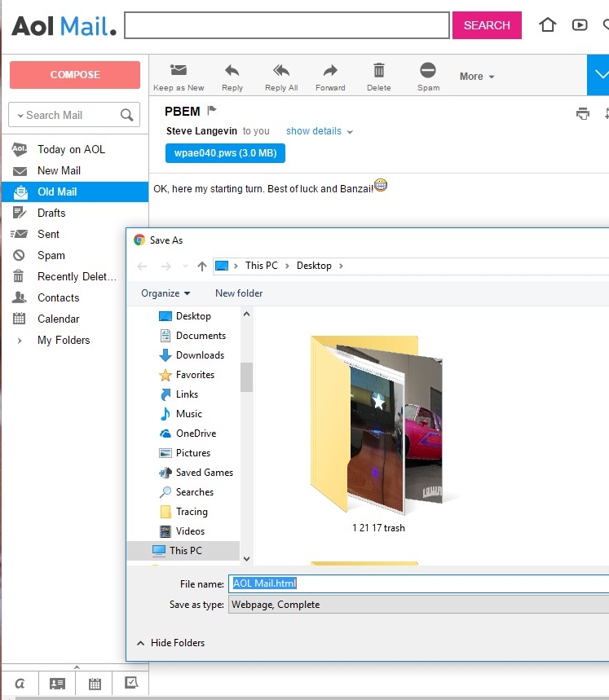Click the COMPOSE button

75,74
